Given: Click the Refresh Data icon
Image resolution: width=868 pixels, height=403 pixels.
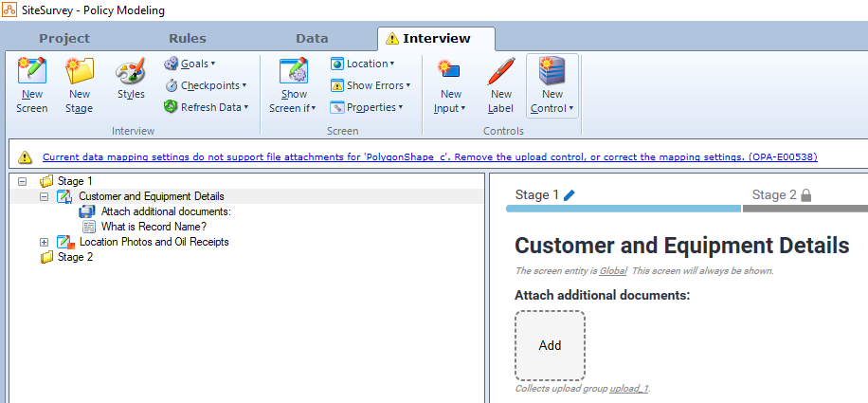Looking at the screenshot, I should point(172,107).
